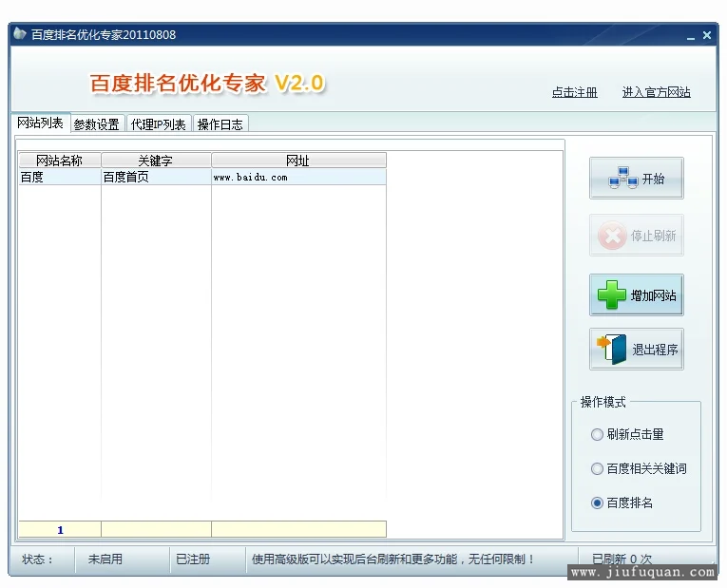Click the app icon in title bar
The image size is (727, 588).
[20, 34]
